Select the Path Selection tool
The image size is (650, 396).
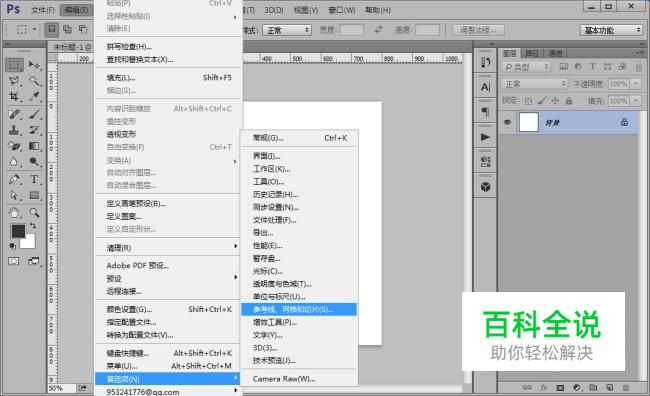pos(14,195)
